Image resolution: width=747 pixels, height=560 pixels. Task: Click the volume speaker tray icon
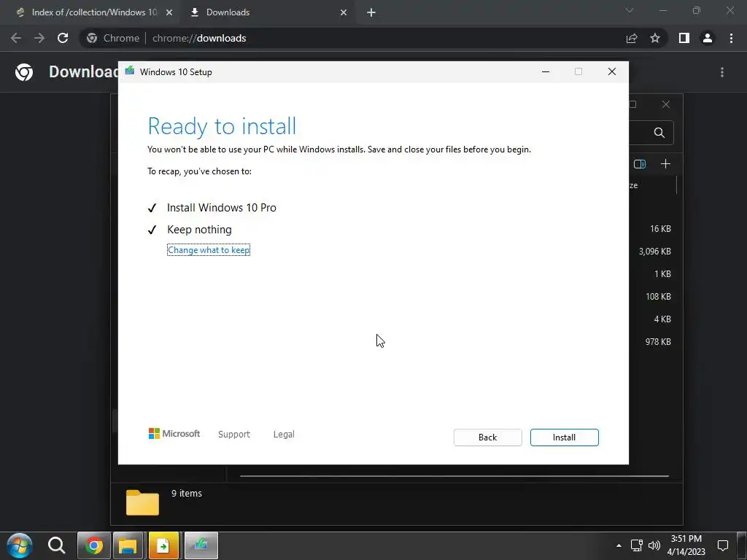pyautogui.click(x=654, y=545)
